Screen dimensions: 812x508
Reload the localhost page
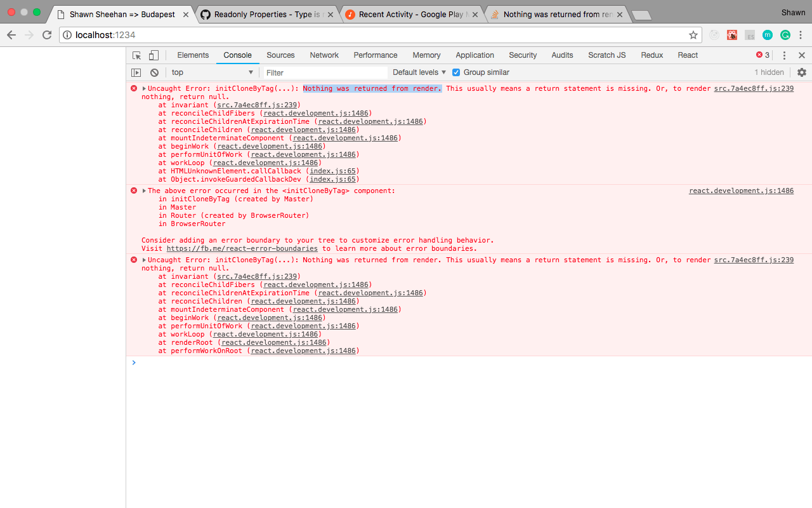(x=47, y=35)
